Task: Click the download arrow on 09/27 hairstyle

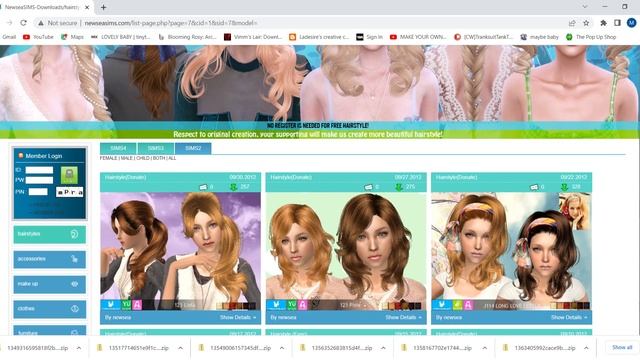Action: (x=399, y=187)
